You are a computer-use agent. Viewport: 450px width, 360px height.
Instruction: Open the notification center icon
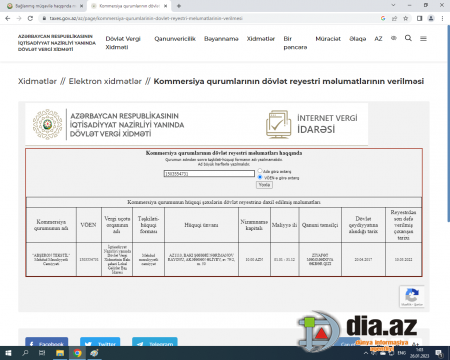coord(439,353)
